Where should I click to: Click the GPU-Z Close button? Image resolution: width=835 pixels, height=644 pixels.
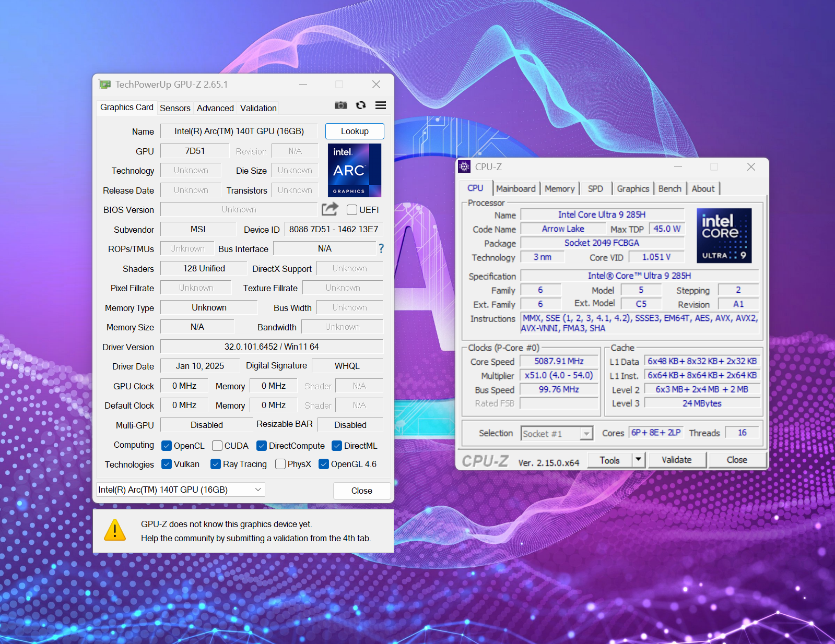tap(361, 491)
